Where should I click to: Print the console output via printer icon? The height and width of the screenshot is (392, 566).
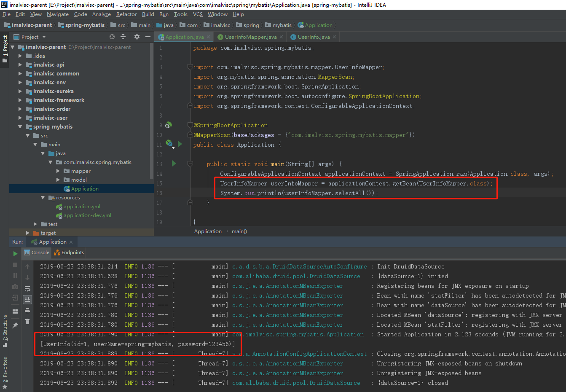pos(27,311)
